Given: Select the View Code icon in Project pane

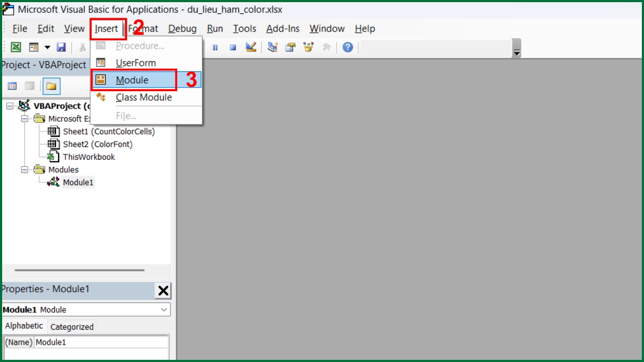Looking at the screenshot, I should pos(13,86).
